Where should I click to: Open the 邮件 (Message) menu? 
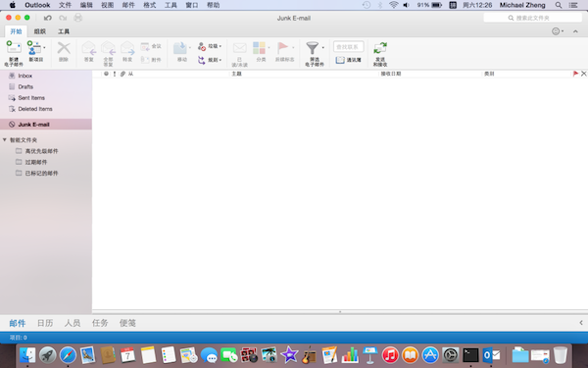pyautogui.click(x=128, y=5)
